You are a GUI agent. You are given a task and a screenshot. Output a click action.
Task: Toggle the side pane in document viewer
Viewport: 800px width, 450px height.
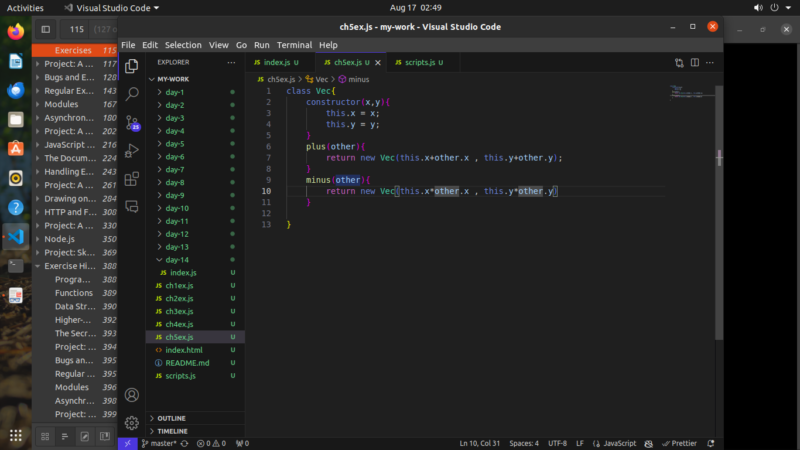point(45,29)
